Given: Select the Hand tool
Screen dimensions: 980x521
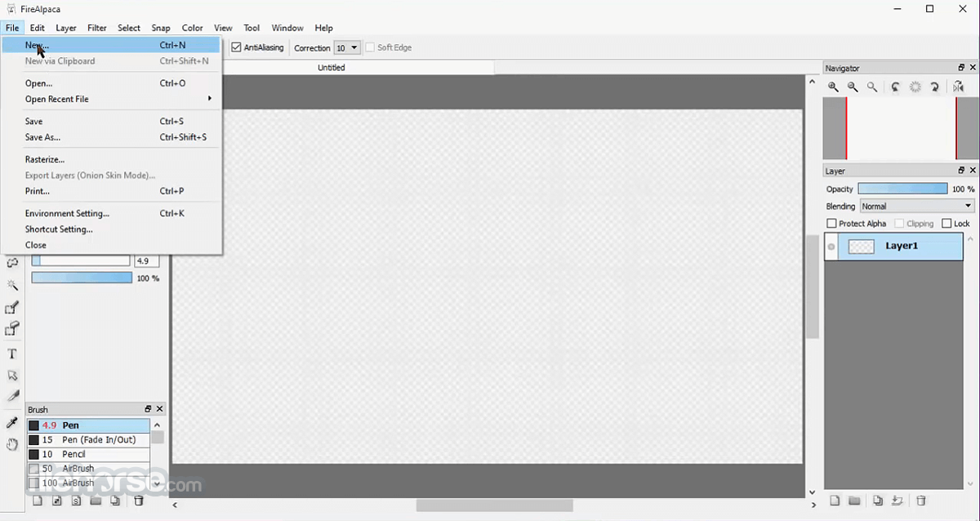Looking at the screenshot, I should pos(12,444).
